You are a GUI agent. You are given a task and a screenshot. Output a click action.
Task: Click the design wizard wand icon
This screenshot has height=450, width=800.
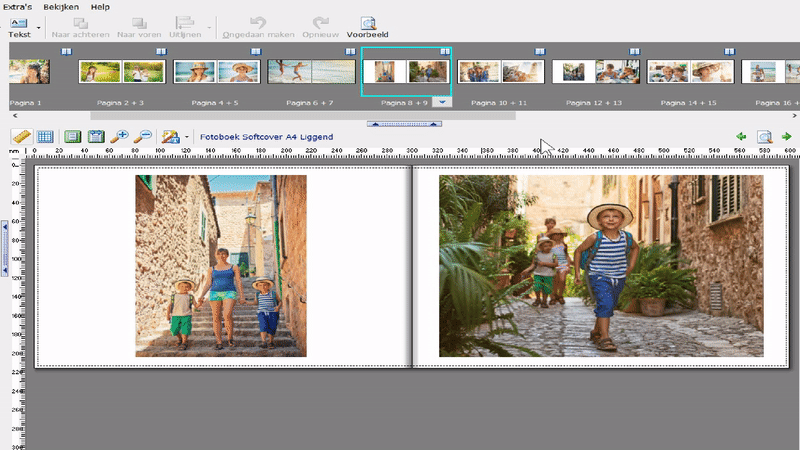169,137
